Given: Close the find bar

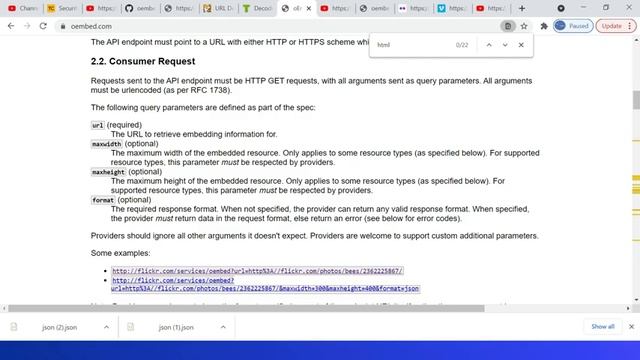Looking at the screenshot, I should click(x=521, y=45).
